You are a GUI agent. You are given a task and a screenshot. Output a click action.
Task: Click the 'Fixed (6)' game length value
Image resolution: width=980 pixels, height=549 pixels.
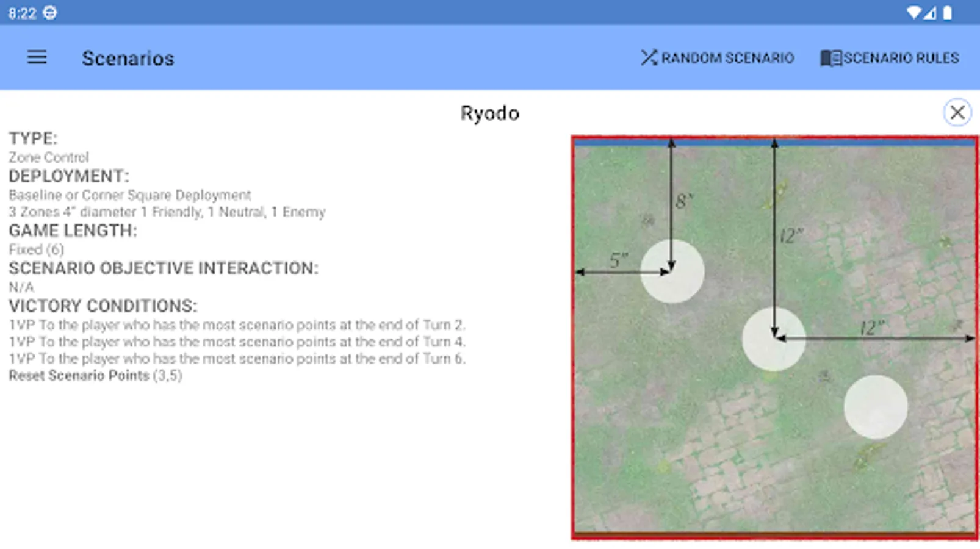[x=36, y=249]
